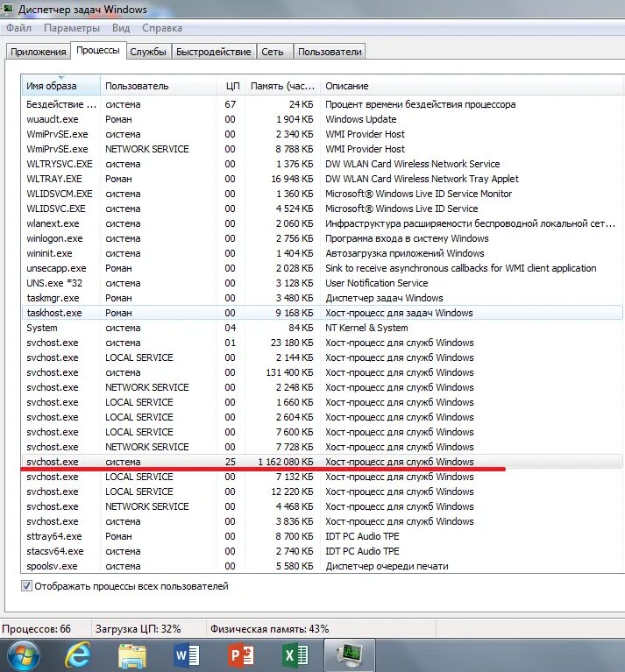Image resolution: width=625 pixels, height=672 pixels.
Task: Open the Файл menu
Action: (18, 28)
